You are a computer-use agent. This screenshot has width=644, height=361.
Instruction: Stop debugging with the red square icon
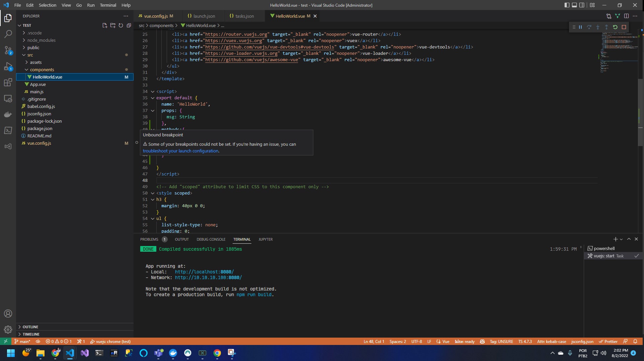[624, 27]
